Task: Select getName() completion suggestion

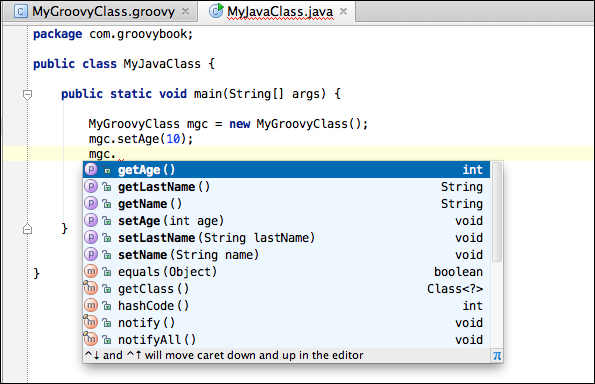Action: tap(286, 204)
